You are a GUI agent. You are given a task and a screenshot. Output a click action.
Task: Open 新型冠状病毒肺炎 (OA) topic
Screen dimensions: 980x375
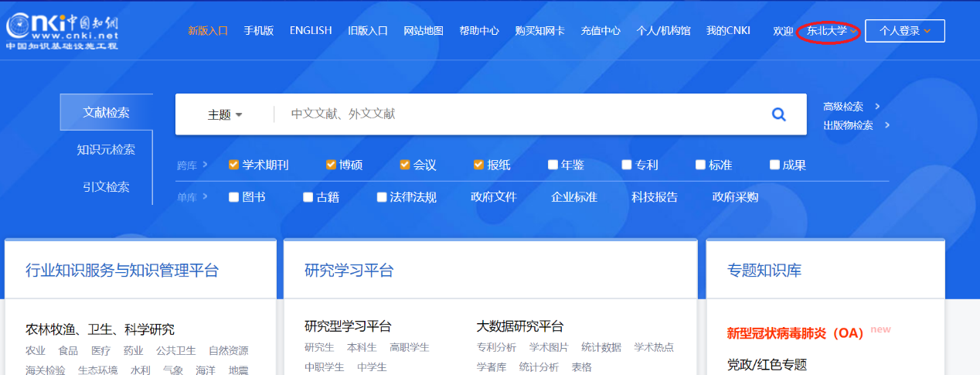[795, 333]
